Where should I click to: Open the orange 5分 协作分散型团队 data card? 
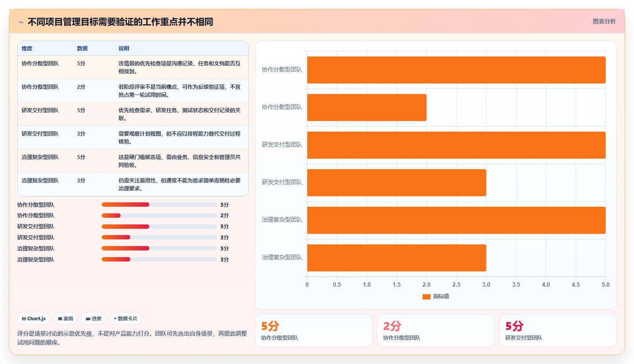[x=314, y=330]
